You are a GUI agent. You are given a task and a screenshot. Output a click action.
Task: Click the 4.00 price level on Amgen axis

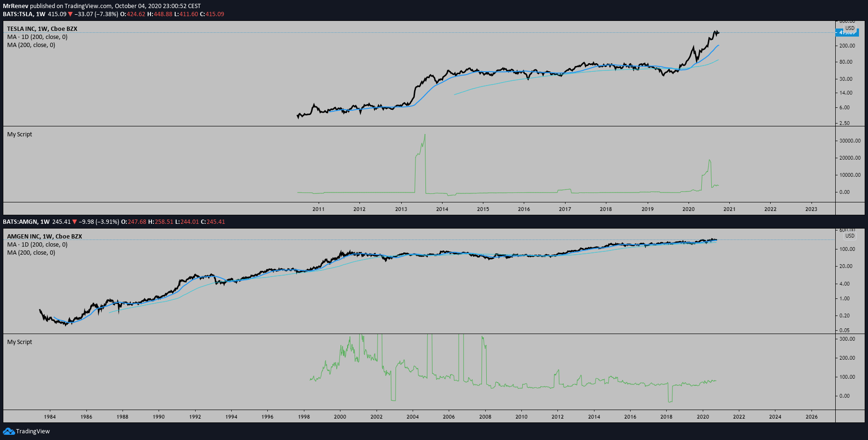click(844, 284)
